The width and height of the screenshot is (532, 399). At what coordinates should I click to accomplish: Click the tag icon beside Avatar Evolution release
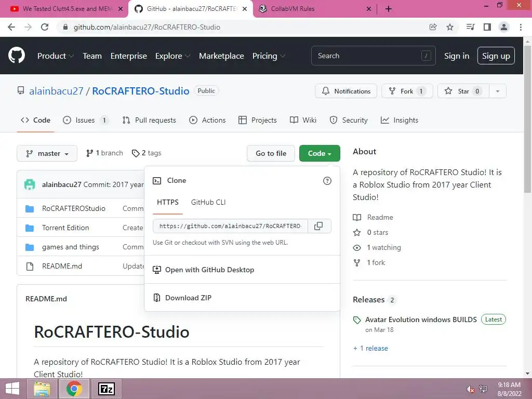tap(356, 320)
